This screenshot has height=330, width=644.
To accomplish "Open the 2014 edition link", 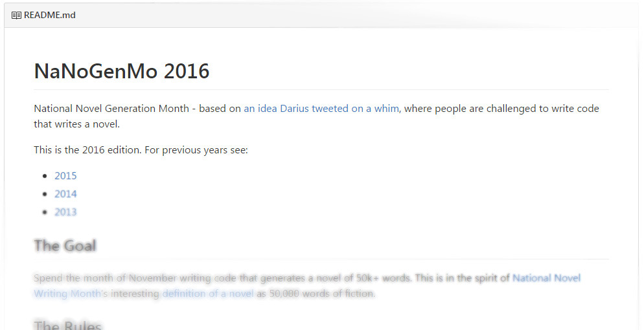I will point(65,194).
